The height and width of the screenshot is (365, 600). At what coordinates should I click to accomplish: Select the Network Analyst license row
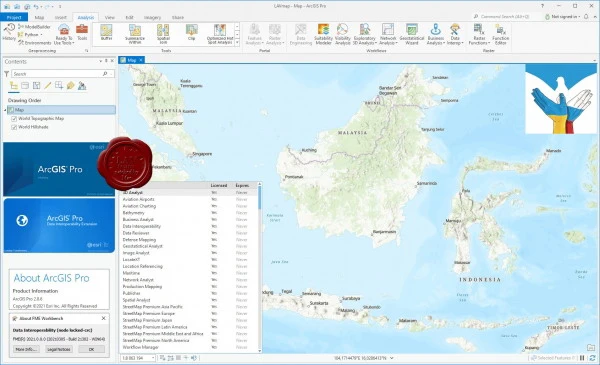click(x=189, y=280)
